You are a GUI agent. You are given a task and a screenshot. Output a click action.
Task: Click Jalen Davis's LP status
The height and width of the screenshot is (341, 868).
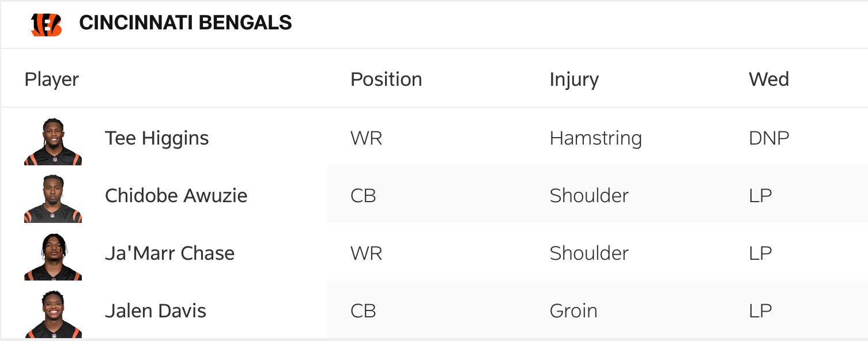click(760, 311)
